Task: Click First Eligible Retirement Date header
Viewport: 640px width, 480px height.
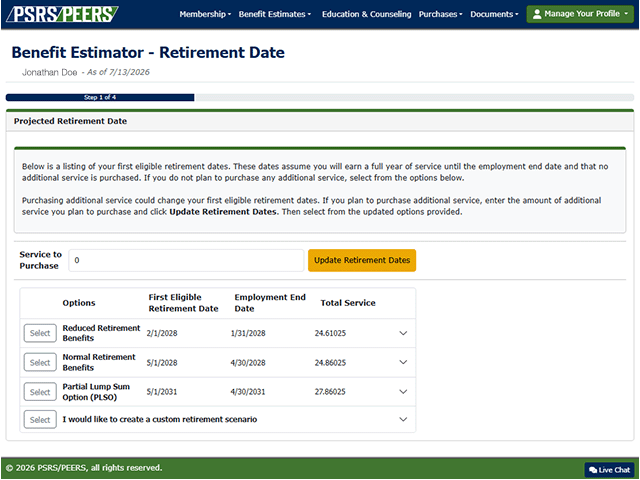Action: coord(183,303)
